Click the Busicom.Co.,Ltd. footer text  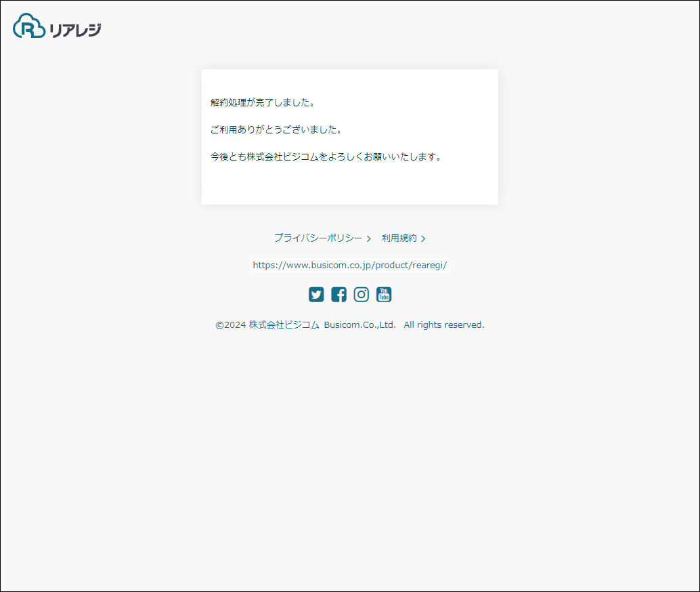pos(360,325)
